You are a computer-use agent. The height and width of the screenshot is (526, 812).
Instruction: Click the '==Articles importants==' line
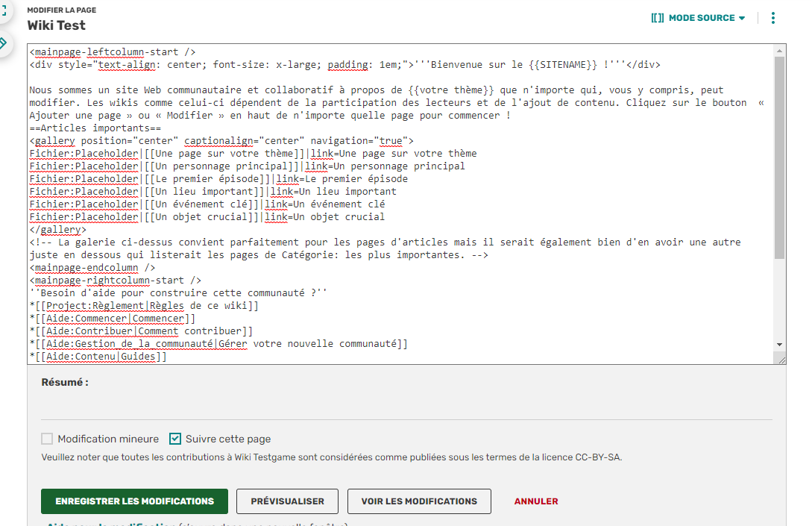click(x=95, y=128)
